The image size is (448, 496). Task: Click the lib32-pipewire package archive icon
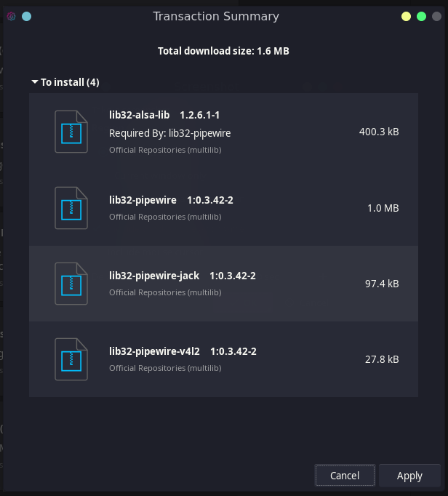coord(71,208)
